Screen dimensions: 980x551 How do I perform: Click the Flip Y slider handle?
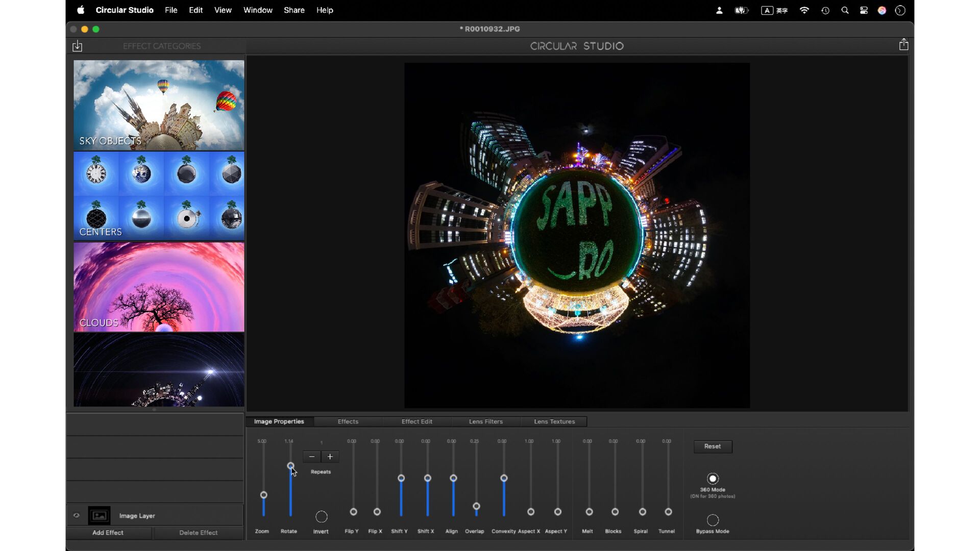353,512
